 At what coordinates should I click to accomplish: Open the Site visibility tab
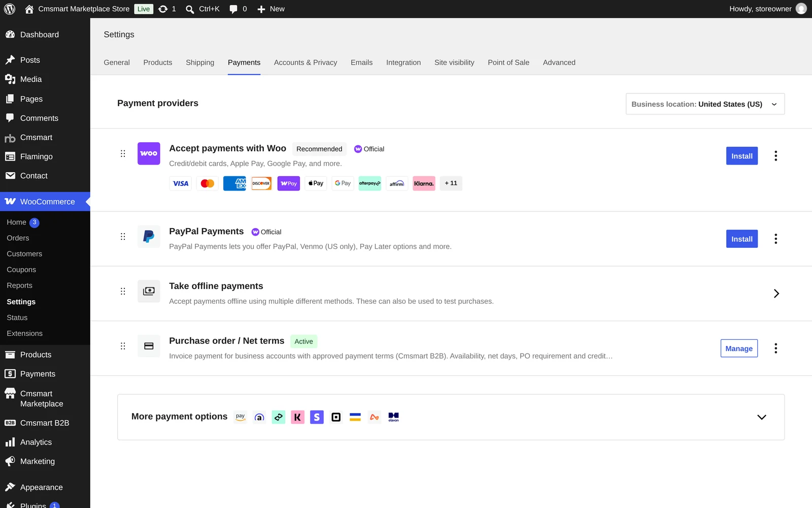pyautogui.click(x=454, y=62)
